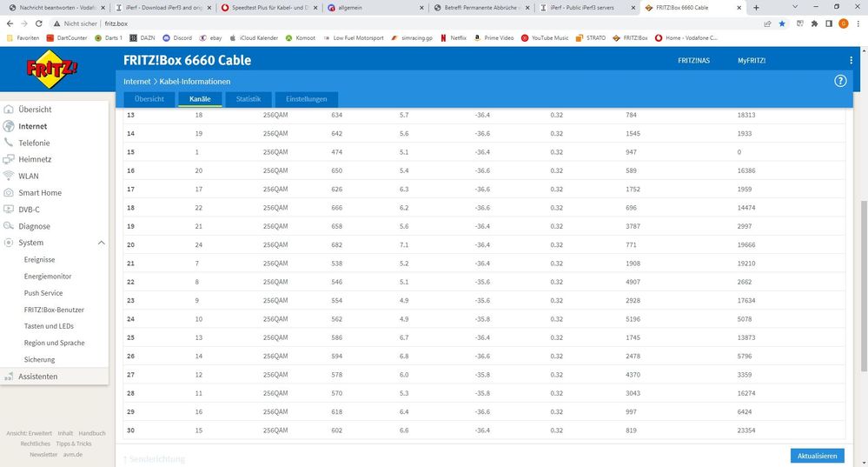
Task: Switch to the Übersicht tab
Action: (x=149, y=99)
